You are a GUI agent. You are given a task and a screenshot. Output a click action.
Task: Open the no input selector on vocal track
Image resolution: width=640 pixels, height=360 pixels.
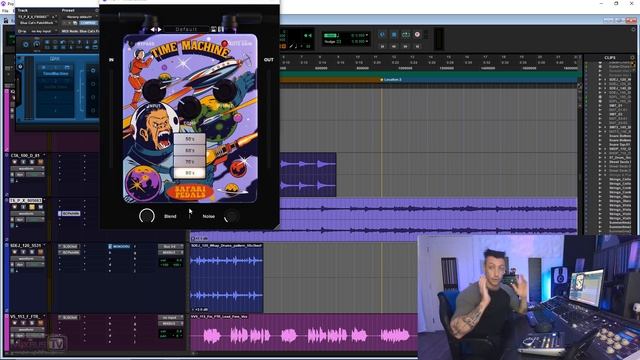(x=170, y=318)
